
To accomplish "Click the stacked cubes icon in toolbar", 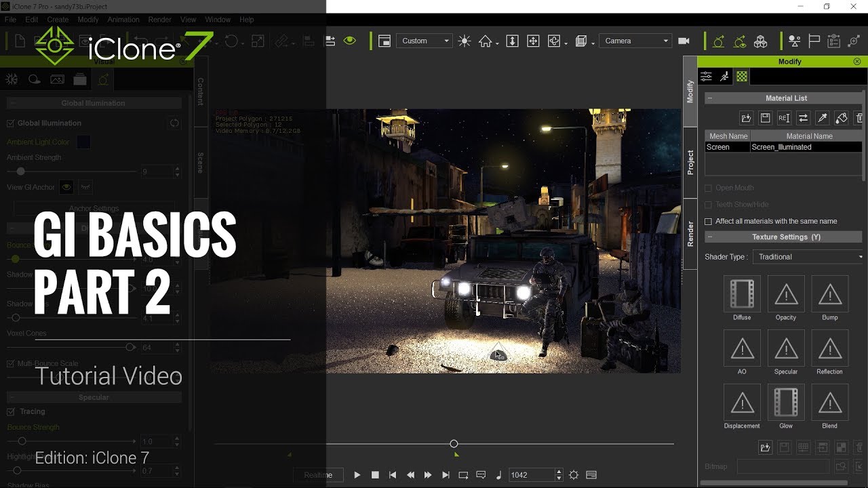I will pyautogui.click(x=761, y=41).
